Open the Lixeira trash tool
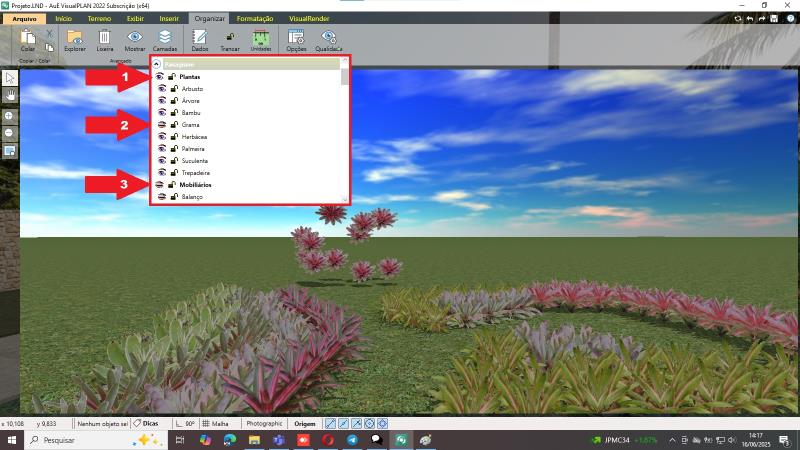This screenshot has width=800, height=450. (x=105, y=40)
